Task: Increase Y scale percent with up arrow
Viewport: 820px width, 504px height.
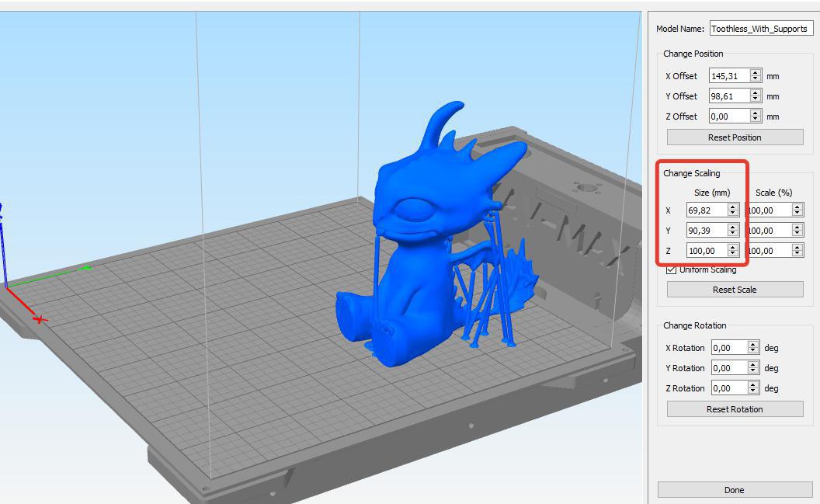Action: coord(797,228)
